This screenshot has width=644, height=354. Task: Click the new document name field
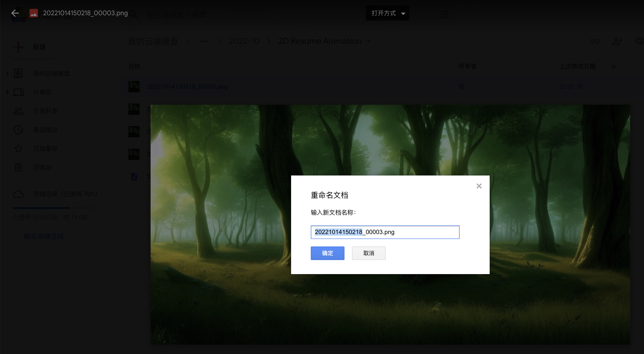click(x=385, y=232)
